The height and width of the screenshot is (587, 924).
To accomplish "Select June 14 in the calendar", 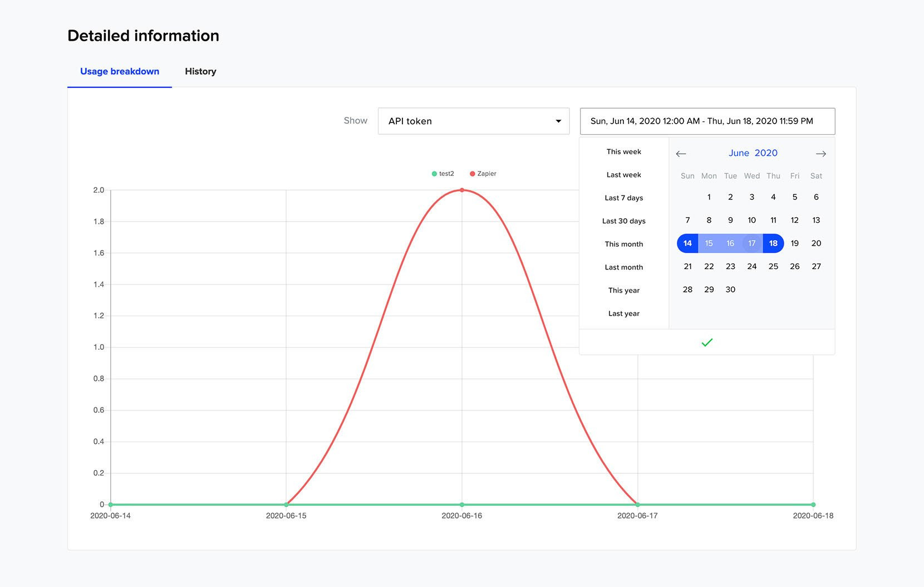I will (x=687, y=243).
